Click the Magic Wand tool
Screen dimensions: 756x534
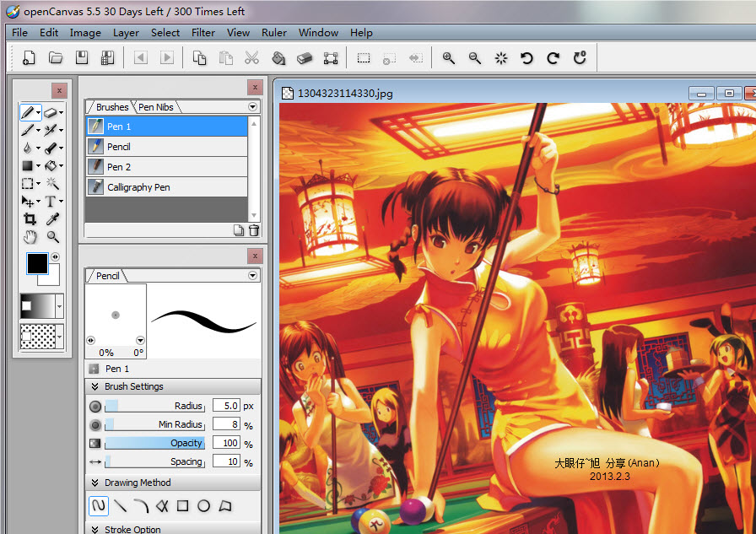(52, 184)
